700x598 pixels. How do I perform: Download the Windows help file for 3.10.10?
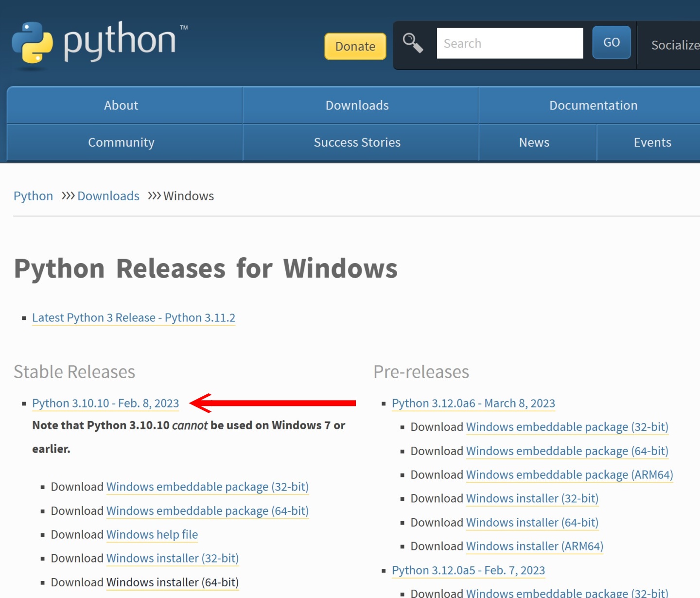pos(152,534)
